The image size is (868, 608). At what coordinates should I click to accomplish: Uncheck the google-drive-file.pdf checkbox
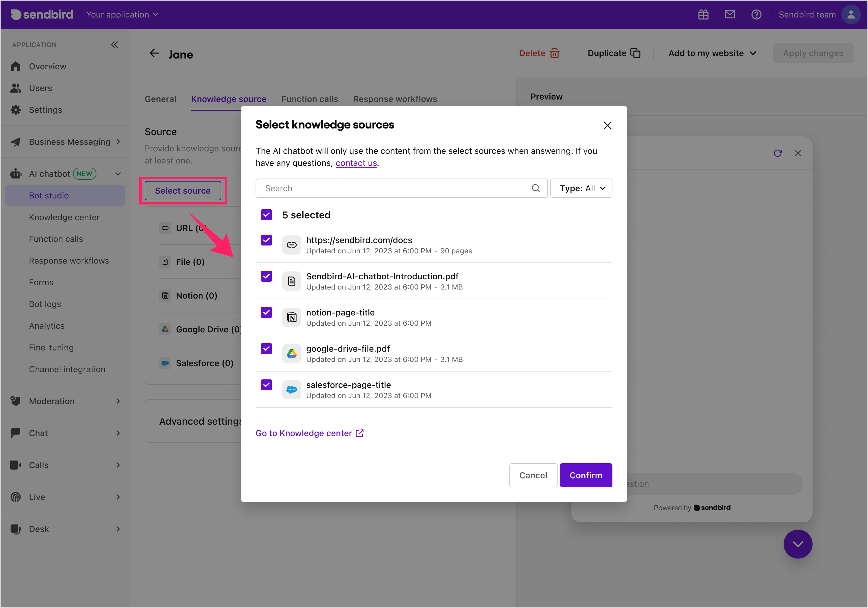point(266,348)
